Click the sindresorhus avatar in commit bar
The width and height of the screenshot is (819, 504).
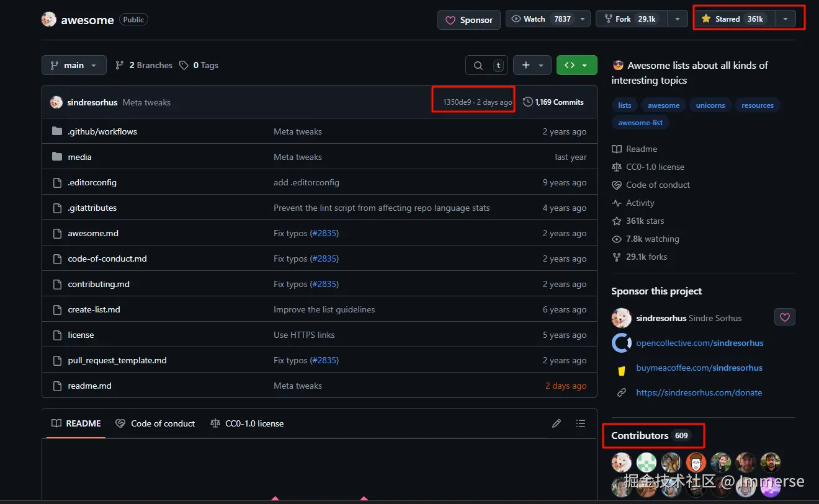coord(56,102)
